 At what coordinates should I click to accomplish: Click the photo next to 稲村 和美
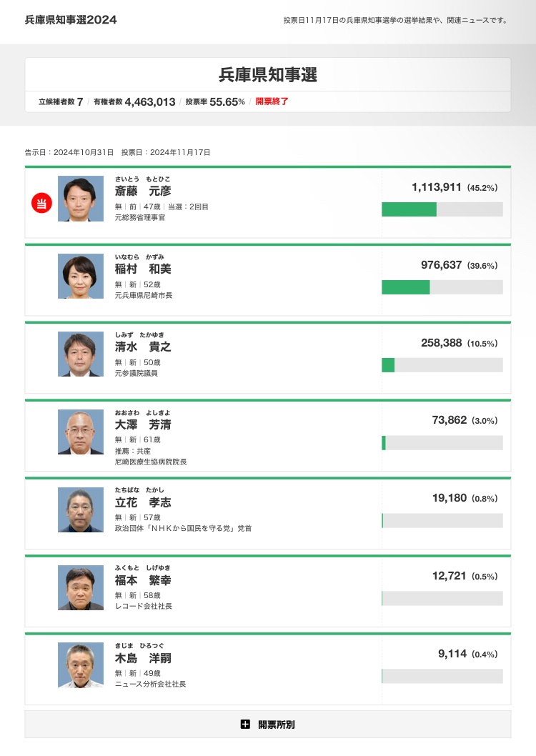81,277
